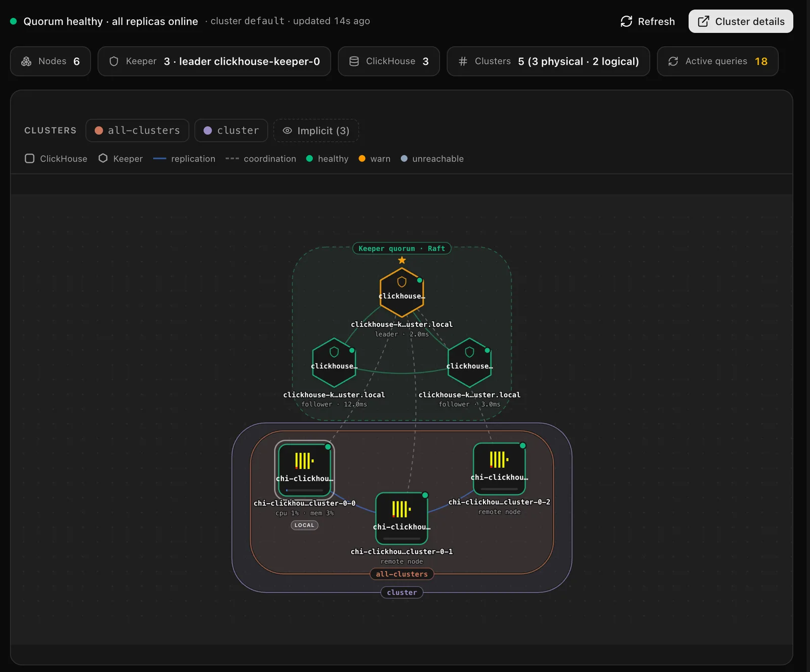
Task: Select the leader Keeper hexagon node
Action: [x=402, y=292]
